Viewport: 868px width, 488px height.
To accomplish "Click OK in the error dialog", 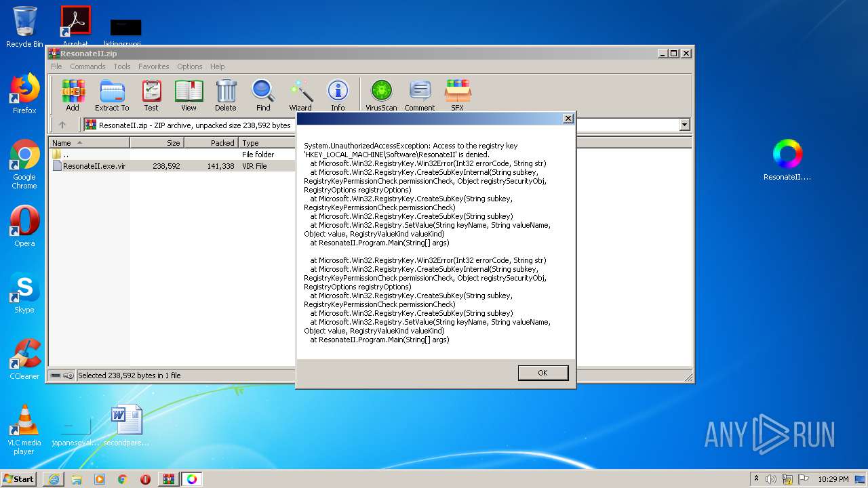I will 542,373.
